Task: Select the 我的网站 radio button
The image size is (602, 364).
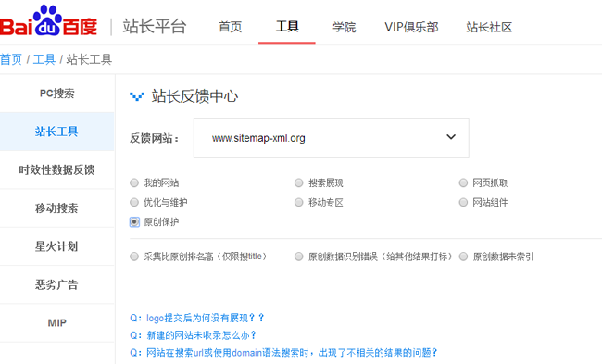Action: pyautogui.click(x=134, y=182)
